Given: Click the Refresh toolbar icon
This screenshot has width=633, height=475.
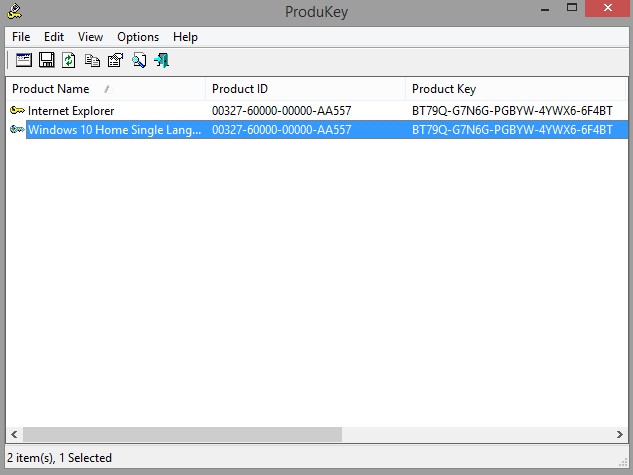Looking at the screenshot, I should (69, 61).
